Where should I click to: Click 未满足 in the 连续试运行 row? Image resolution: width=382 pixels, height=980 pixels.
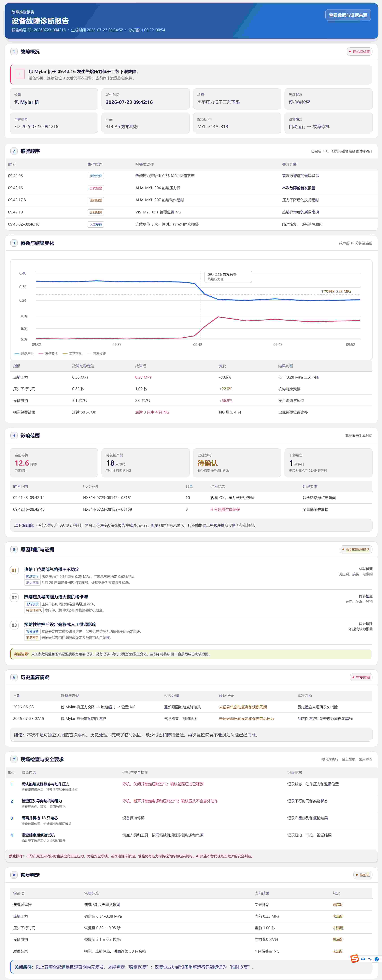338,905
